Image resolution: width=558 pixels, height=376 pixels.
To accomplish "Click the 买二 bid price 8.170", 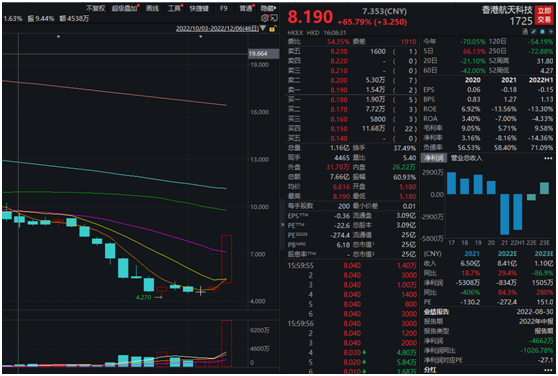I will (338, 110).
